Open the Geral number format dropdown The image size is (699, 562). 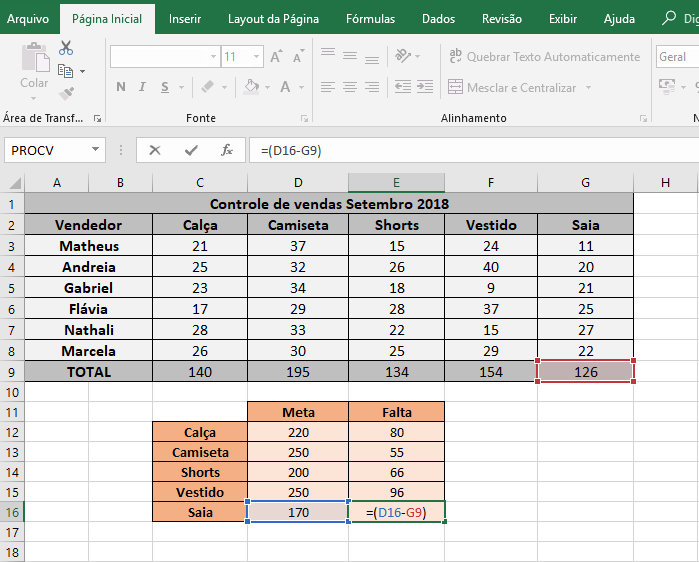tap(677, 57)
